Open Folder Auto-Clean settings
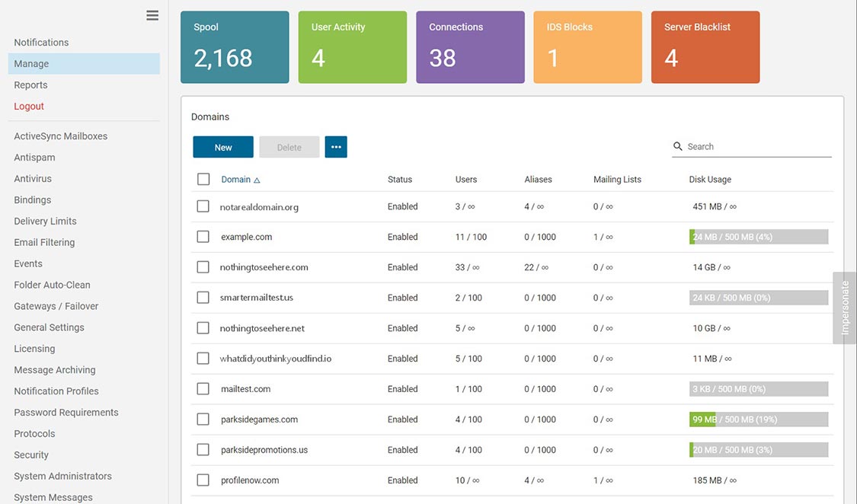The image size is (857, 504). [52, 285]
